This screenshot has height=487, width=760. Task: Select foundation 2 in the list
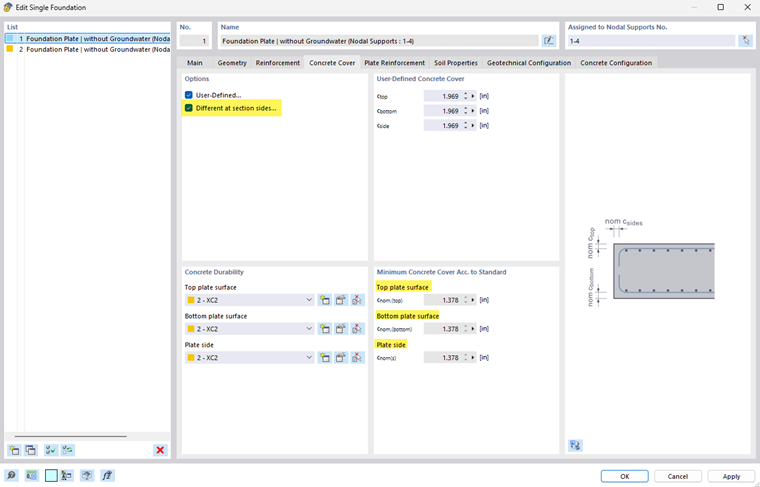[x=88, y=49]
